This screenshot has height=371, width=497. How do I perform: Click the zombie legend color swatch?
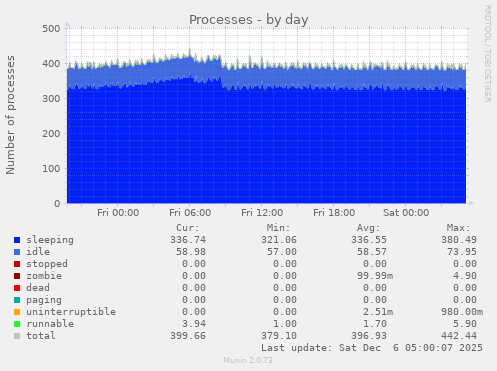17,276
